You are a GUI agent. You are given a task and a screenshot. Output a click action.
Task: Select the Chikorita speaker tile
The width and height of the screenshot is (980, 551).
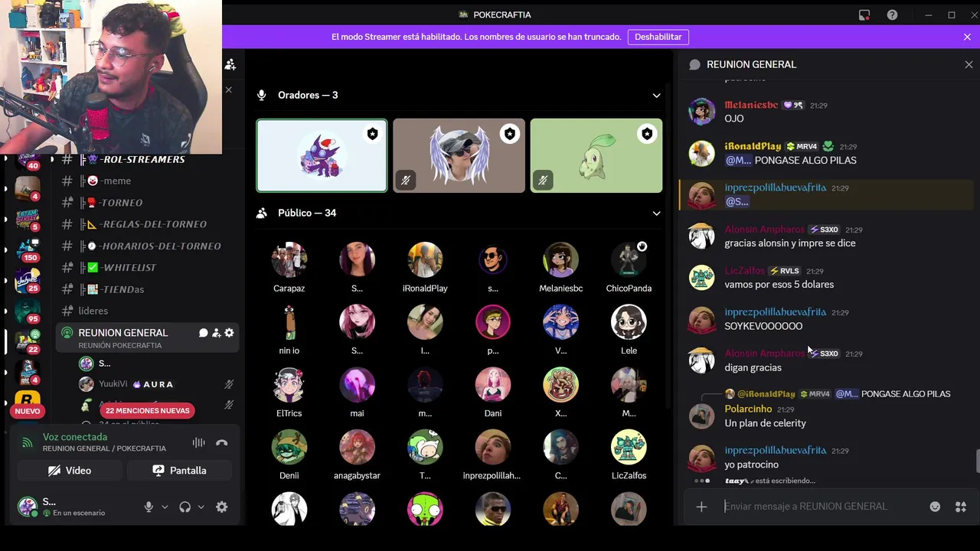pos(596,155)
